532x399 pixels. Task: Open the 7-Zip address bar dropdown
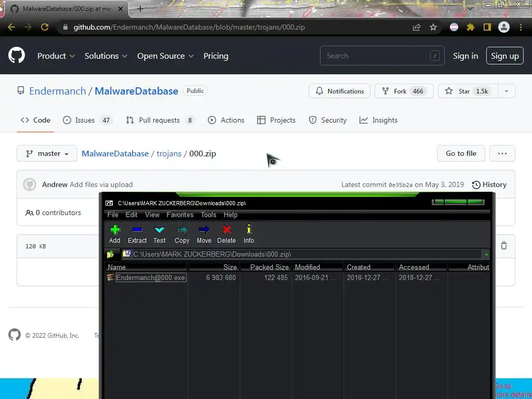(486, 254)
